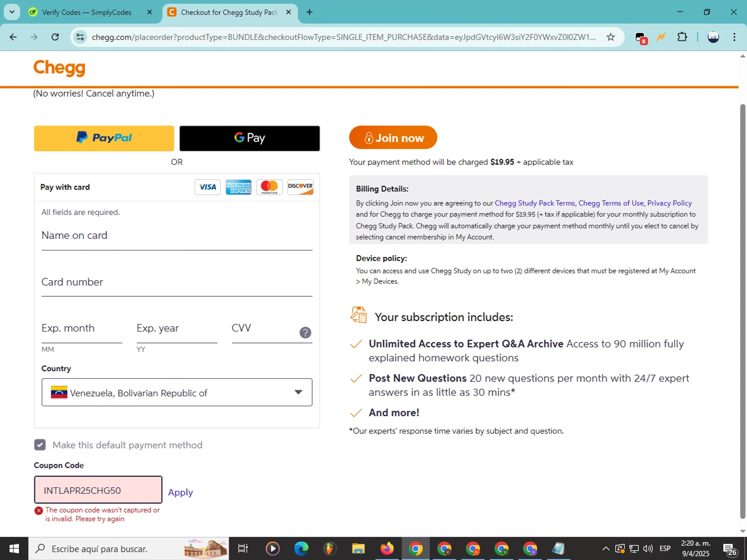
Task: Reload the current page
Action: (55, 37)
